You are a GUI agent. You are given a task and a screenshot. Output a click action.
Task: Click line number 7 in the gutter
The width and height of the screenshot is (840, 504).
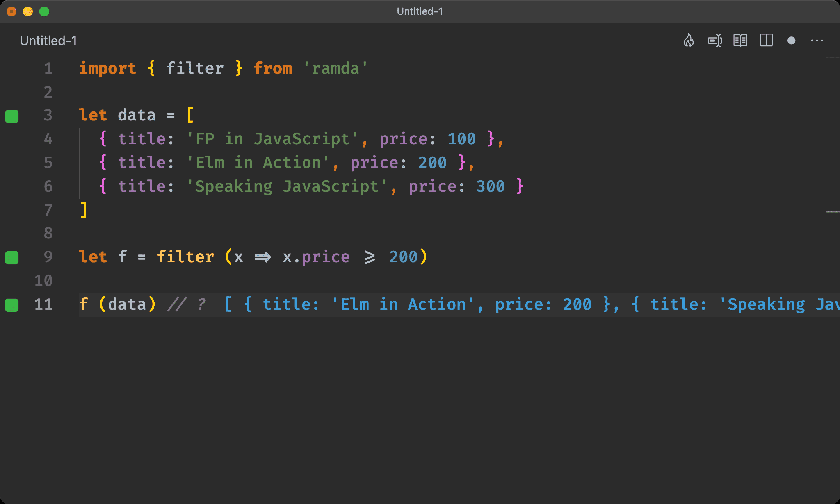(x=48, y=211)
